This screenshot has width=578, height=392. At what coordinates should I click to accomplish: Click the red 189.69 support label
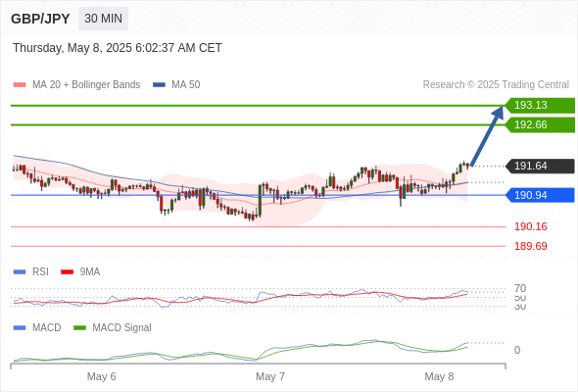click(530, 246)
